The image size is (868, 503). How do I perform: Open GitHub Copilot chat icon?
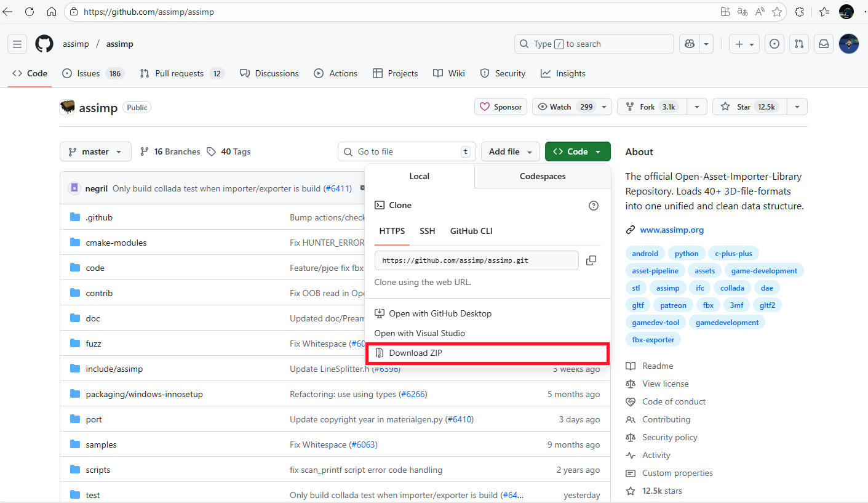tap(690, 44)
